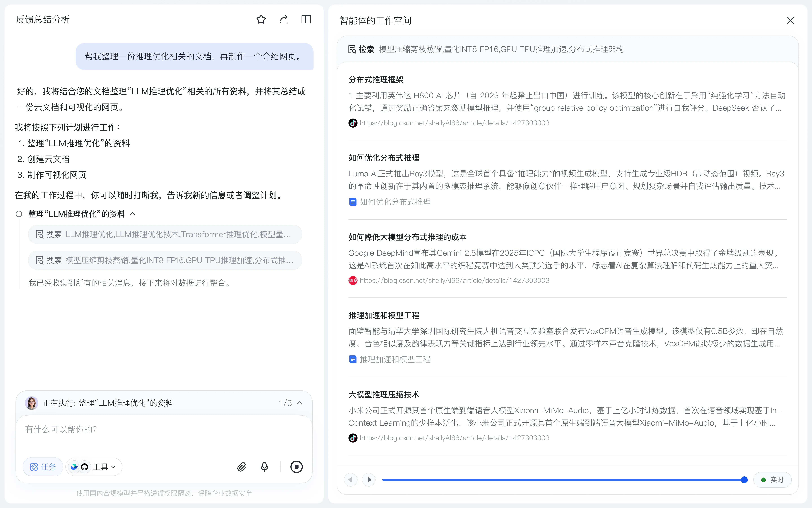
Task: Share the conversation via arrow icon
Action: pos(284,19)
